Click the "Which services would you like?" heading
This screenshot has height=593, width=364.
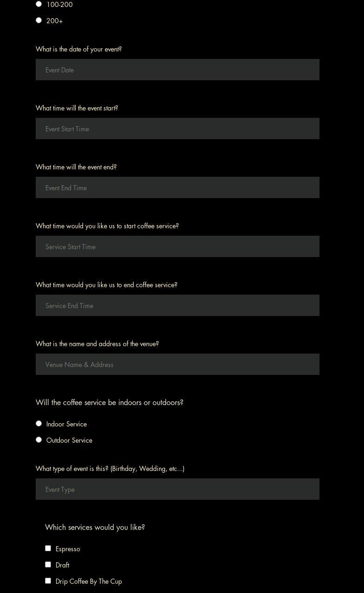click(95, 527)
